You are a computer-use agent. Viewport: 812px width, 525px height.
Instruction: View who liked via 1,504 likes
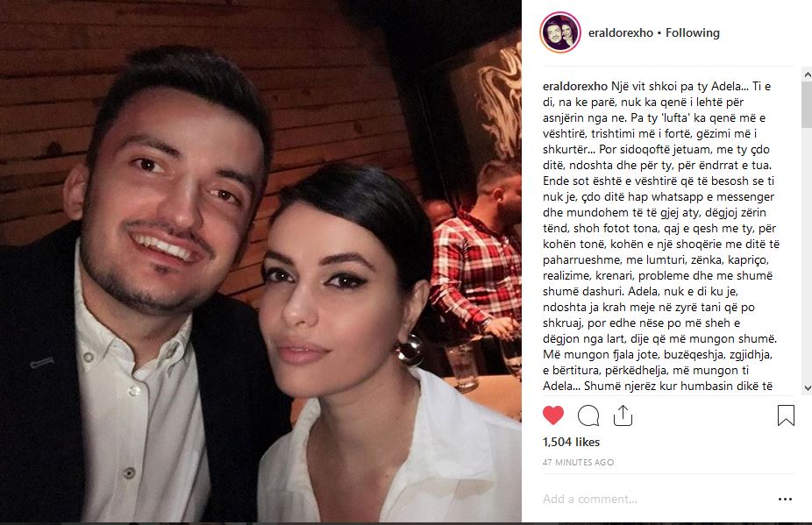(x=571, y=442)
